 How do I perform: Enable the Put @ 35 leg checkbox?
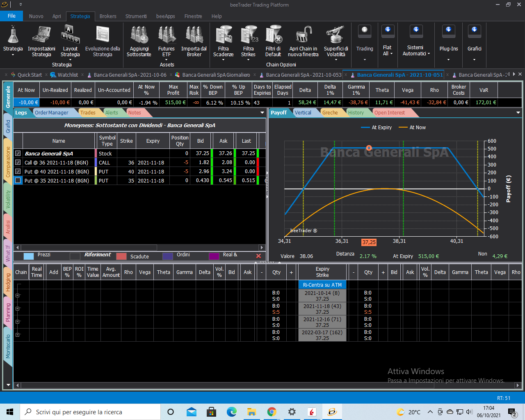click(18, 180)
